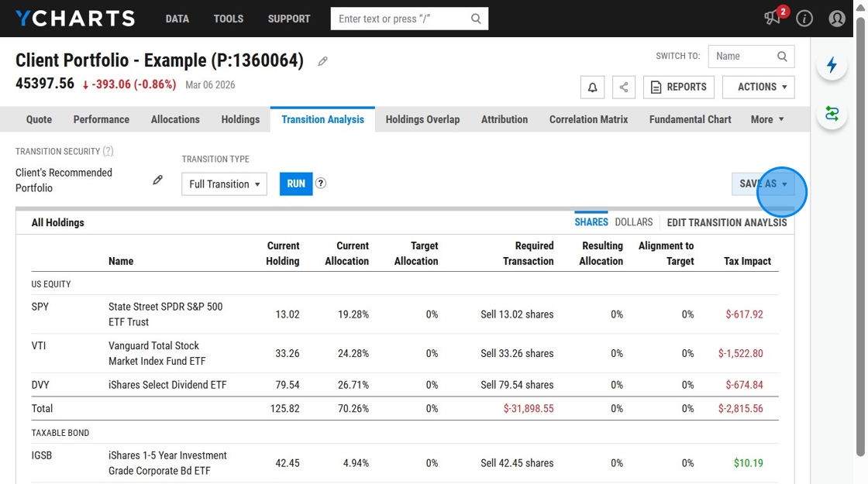Click Tax Impact column header
This screenshot has width=868, height=484.
pos(747,261)
